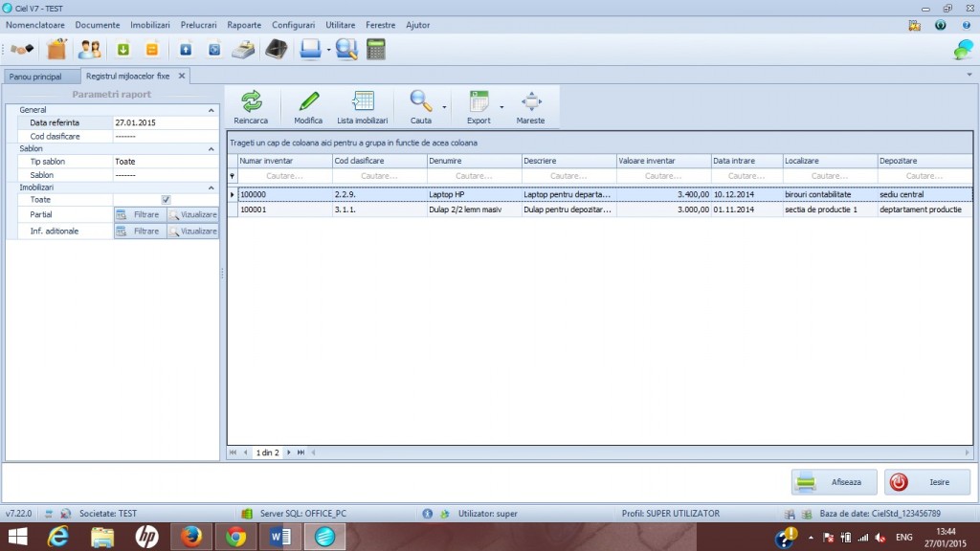The image size is (980, 551).
Task: Click Vizualizare in the Inf. aditionale row
Action: coord(193,231)
